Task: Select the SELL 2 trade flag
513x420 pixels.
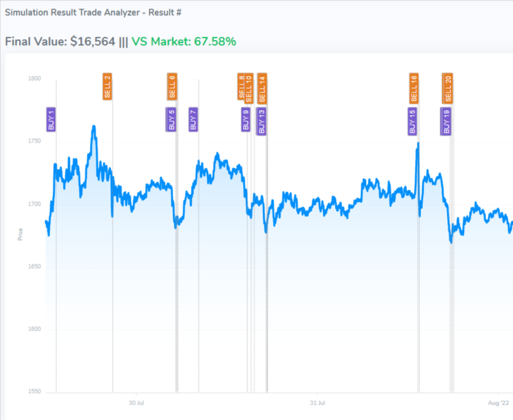Action: tap(107, 86)
